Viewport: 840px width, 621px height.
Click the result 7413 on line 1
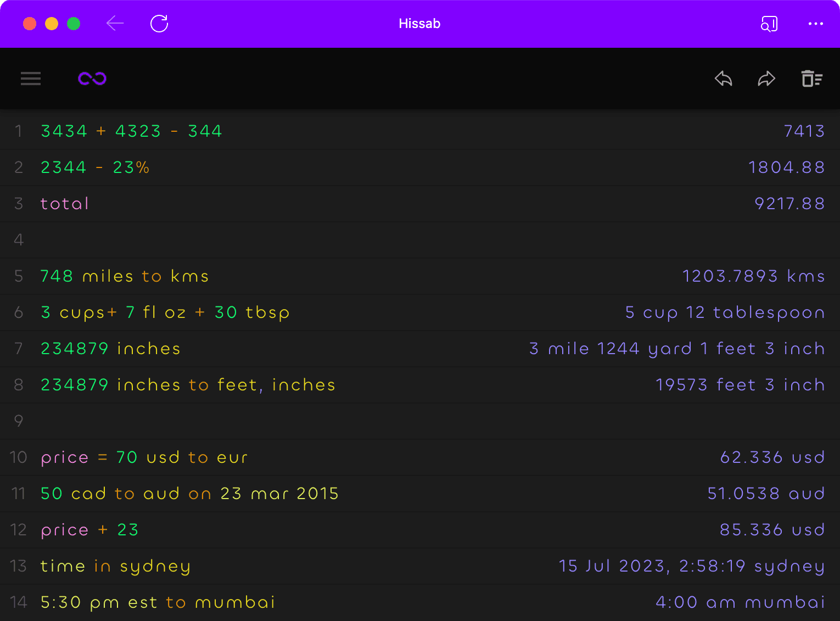coord(804,131)
